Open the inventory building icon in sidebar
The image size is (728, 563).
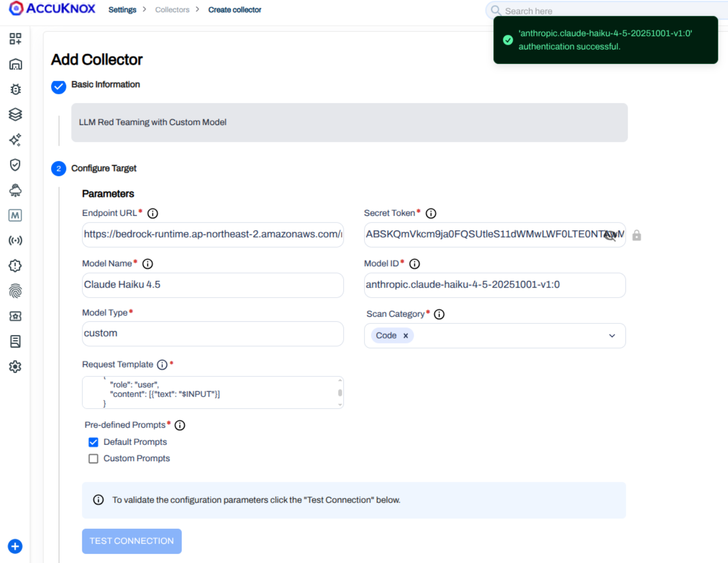point(15,64)
